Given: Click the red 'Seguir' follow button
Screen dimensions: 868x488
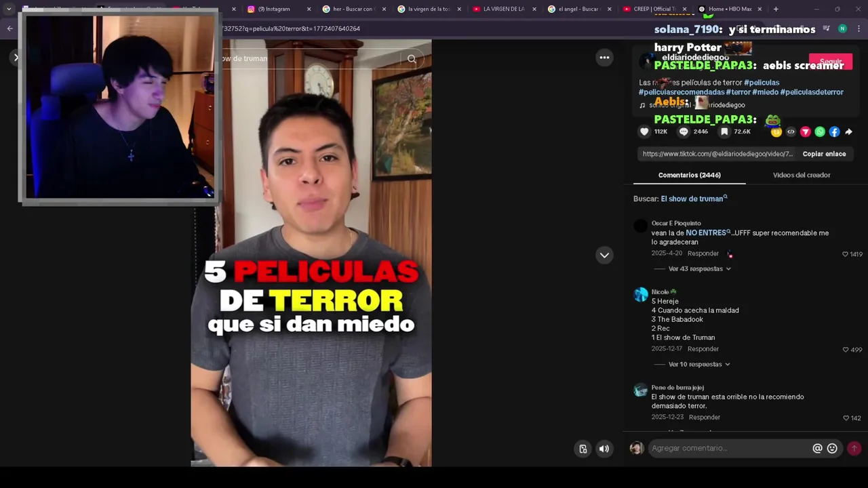Looking at the screenshot, I should (831, 62).
